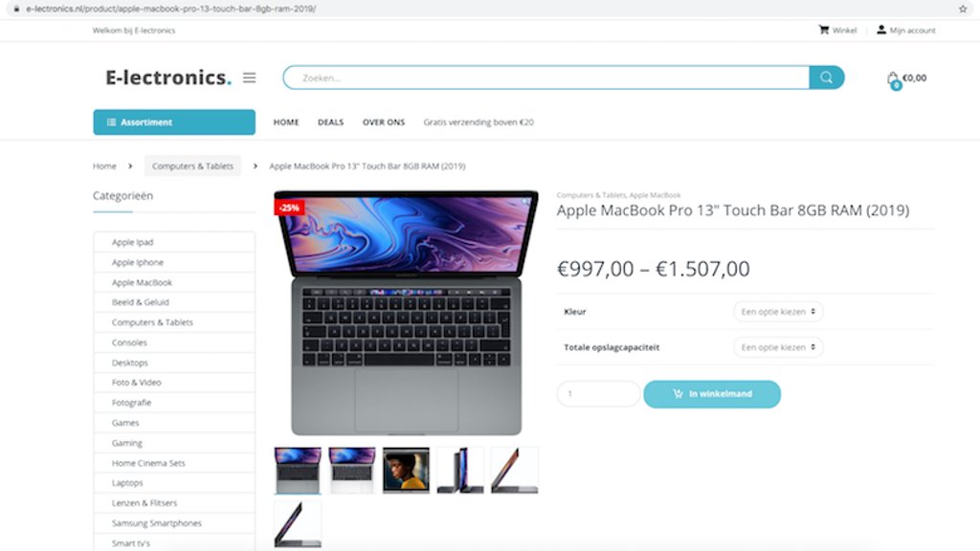
Task: Click the search magnifier button
Action: point(826,77)
